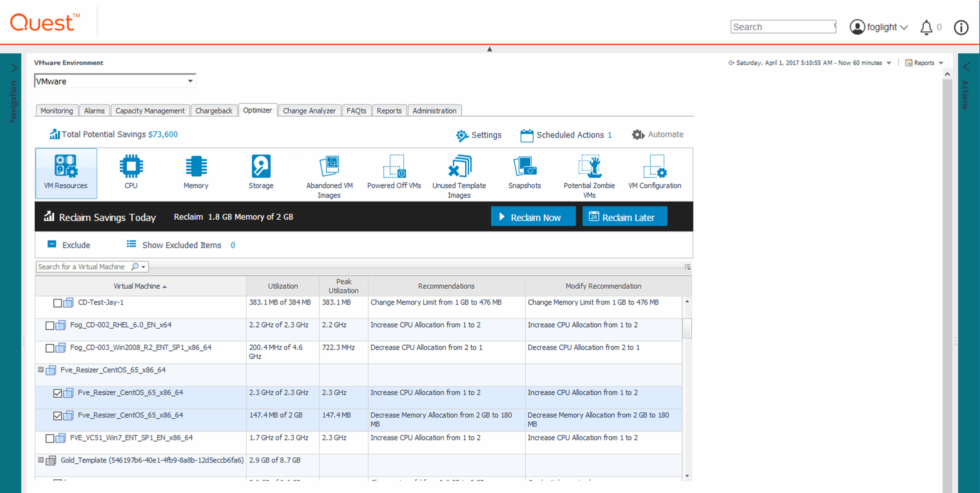Check the Fog_CD-003_Win2008_R2 checkbox
Image resolution: width=980 pixels, height=493 pixels.
[x=49, y=348]
